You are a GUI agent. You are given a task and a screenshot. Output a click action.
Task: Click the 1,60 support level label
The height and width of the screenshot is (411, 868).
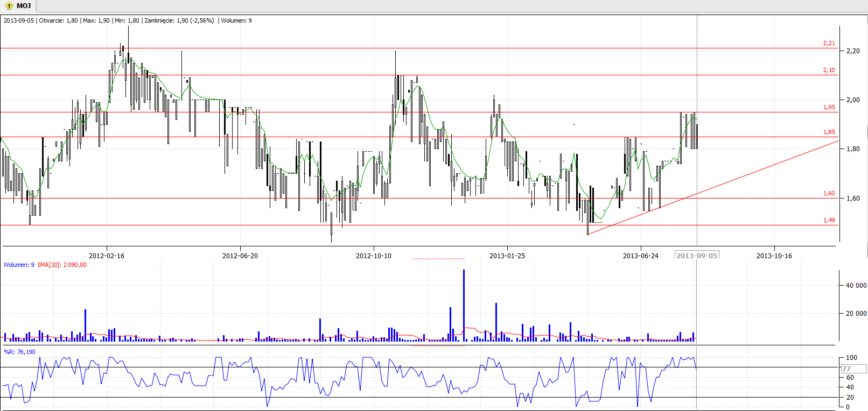point(829,193)
